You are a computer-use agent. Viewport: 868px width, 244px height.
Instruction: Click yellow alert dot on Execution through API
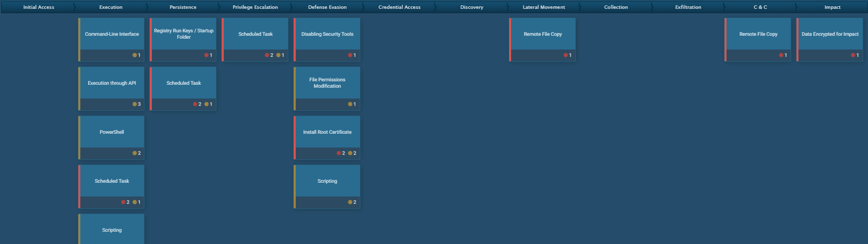[135, 104]
